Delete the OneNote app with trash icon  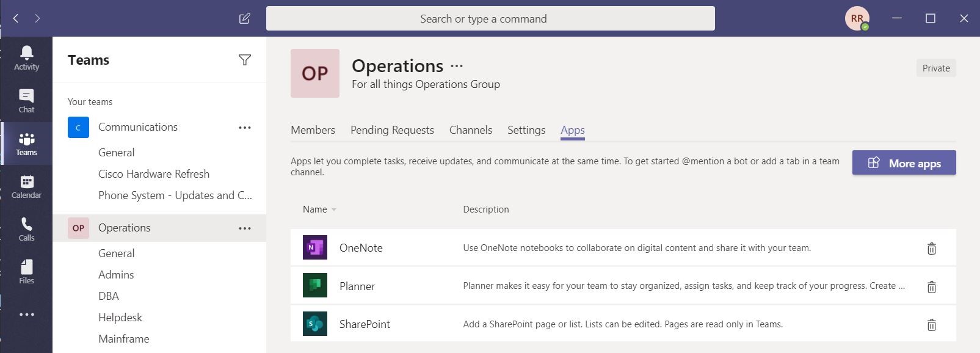pos(931,248)
